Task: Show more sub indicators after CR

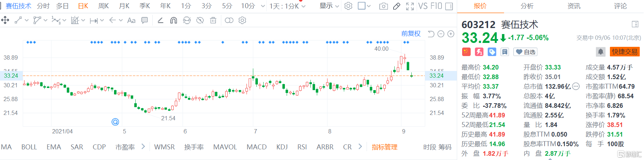Action: 360,147
